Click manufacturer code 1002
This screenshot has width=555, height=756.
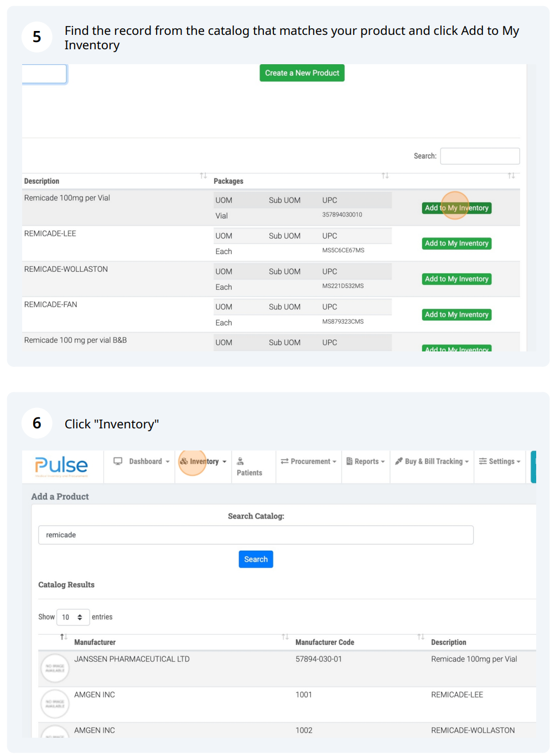(304, 731)
